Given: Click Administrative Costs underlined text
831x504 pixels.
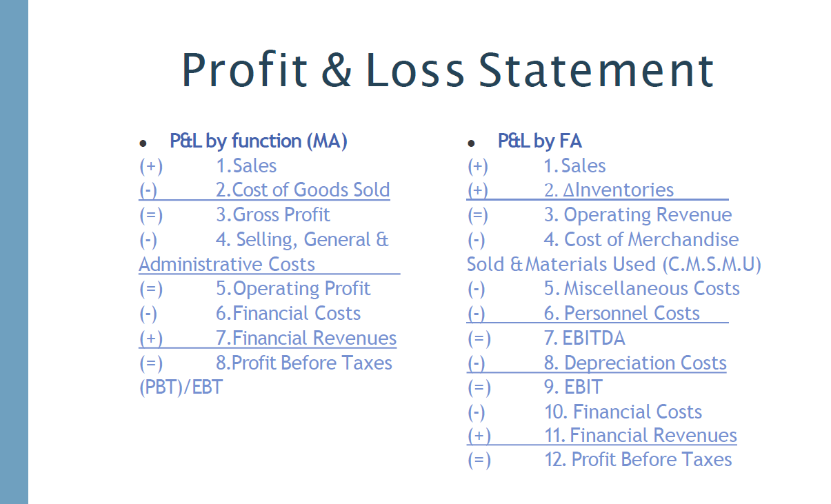Looking at the screenshot, I should (x=227, y=264).
